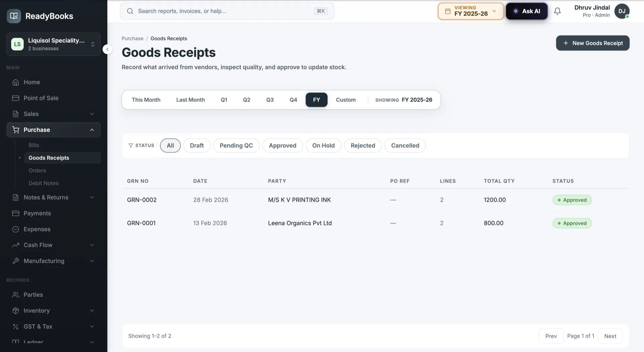Image resolution: width=644 pixels, height=352 pixels.
Task: Click New Goods Receipt button
Action: coord(593,43)
